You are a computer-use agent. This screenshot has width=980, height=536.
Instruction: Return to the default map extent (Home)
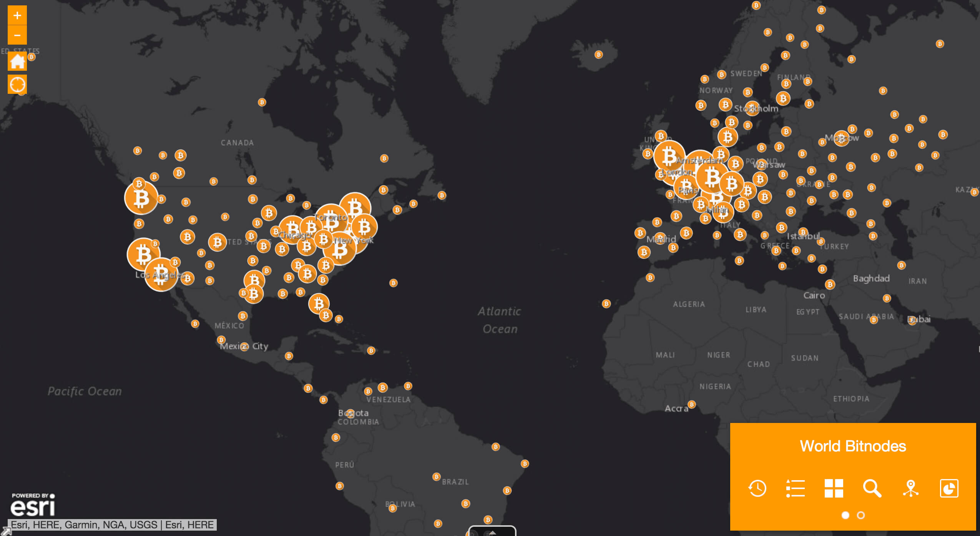click(17, 61)
